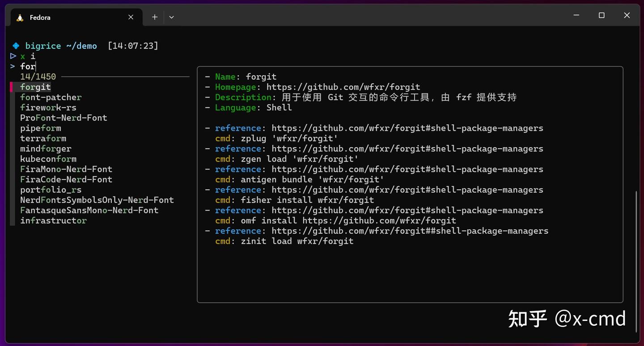Click the 'fisher install wfxr/forgit' command text
This screenshot has width=644, height=346.
[x=307, y=200]
